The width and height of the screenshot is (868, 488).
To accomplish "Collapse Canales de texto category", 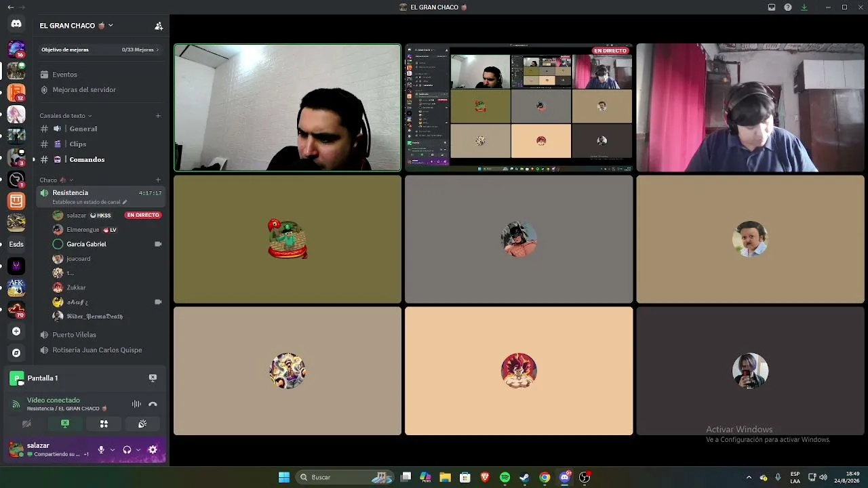I will coord(65,115).
